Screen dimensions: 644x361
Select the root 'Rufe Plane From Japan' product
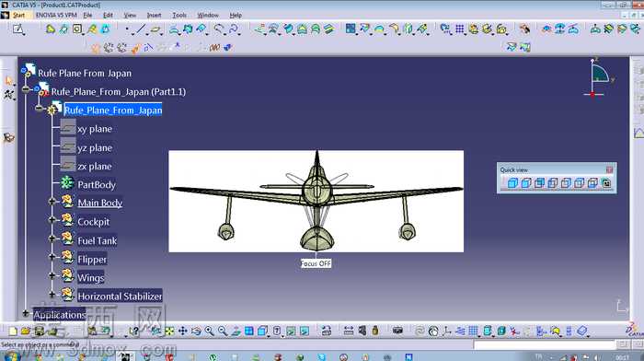pyautogui.click(x=85, y=73)
